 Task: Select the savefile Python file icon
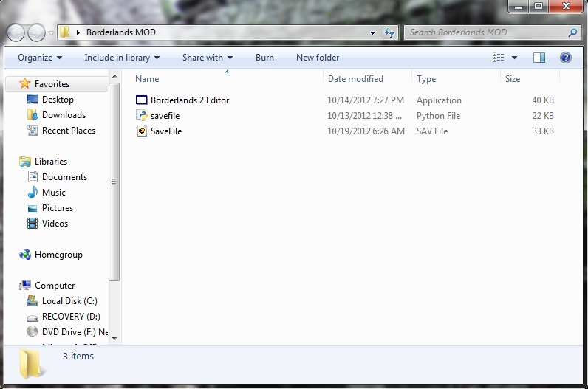point(143,116)
